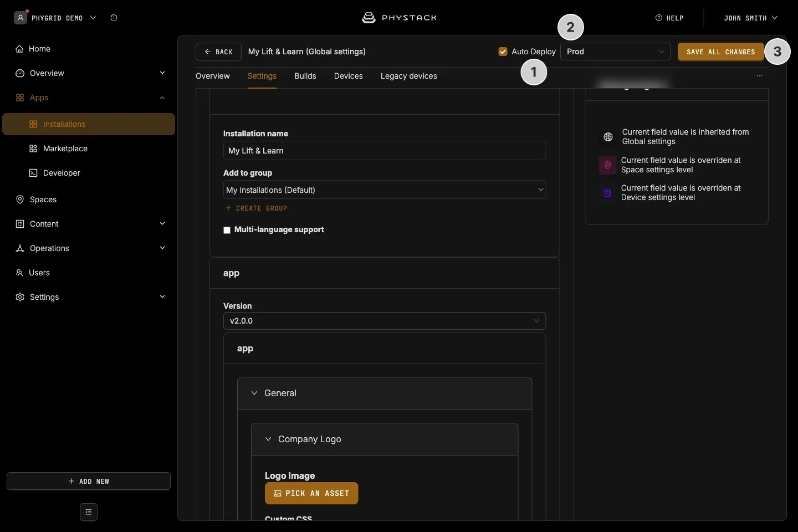798x532 pixels.
Task: Click the Back button
Action: click(218, 52)
